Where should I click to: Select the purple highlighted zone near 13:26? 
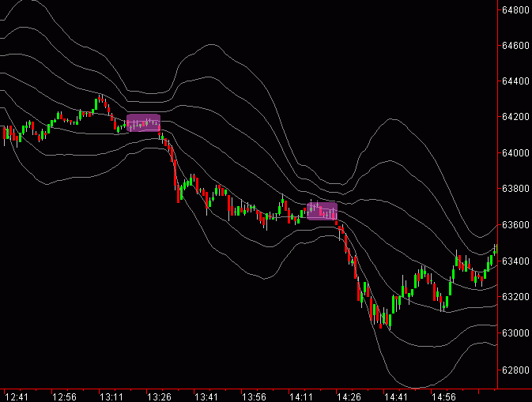(x=144, y=122)
